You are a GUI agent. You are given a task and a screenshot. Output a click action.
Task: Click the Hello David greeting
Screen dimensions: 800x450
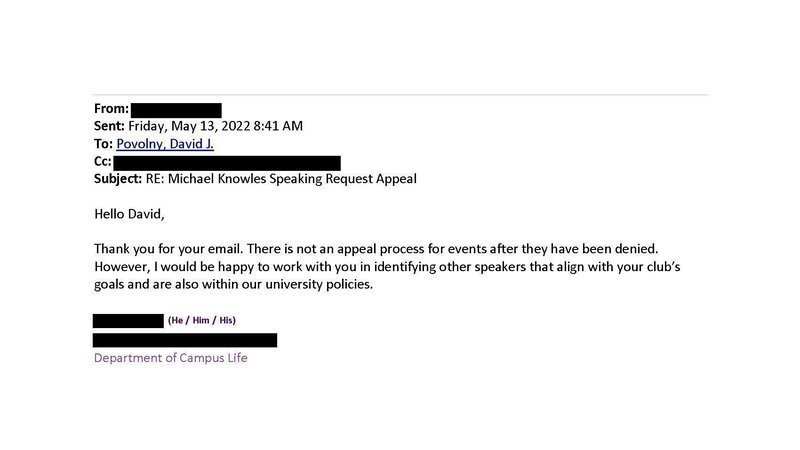tap(128, 213)
